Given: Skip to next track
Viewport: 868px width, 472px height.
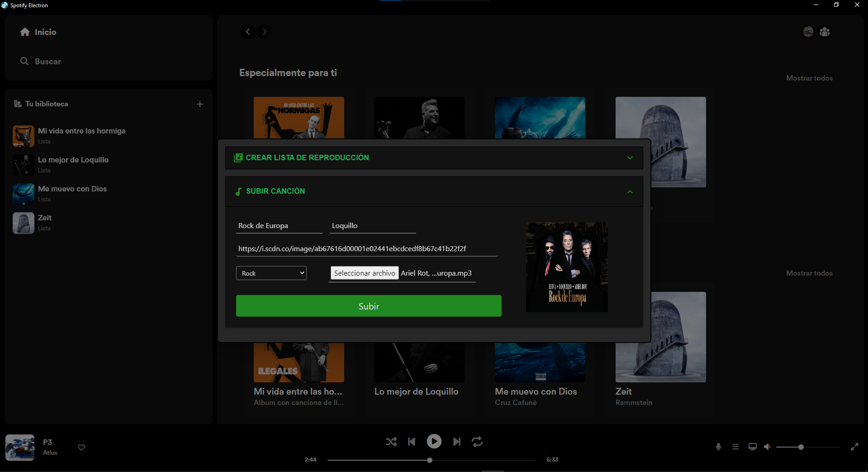Looking at the screenshot, I should point(457,442).
